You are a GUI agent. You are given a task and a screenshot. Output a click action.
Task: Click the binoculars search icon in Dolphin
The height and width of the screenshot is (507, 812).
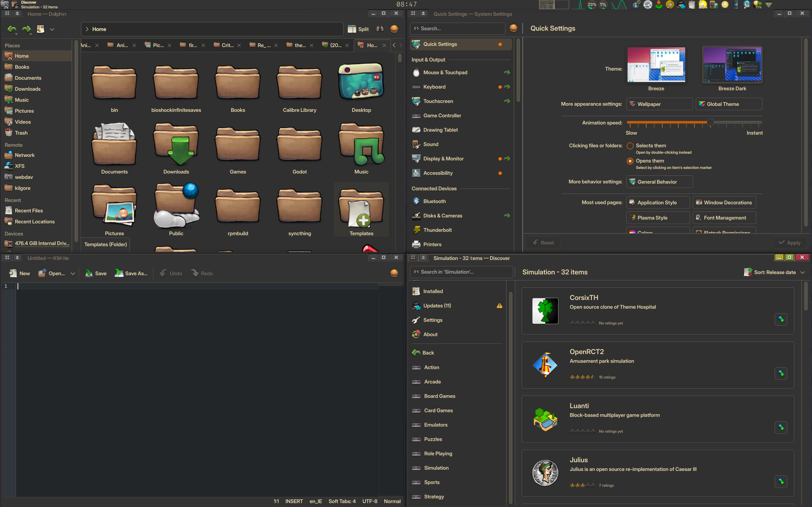[380, 29]
